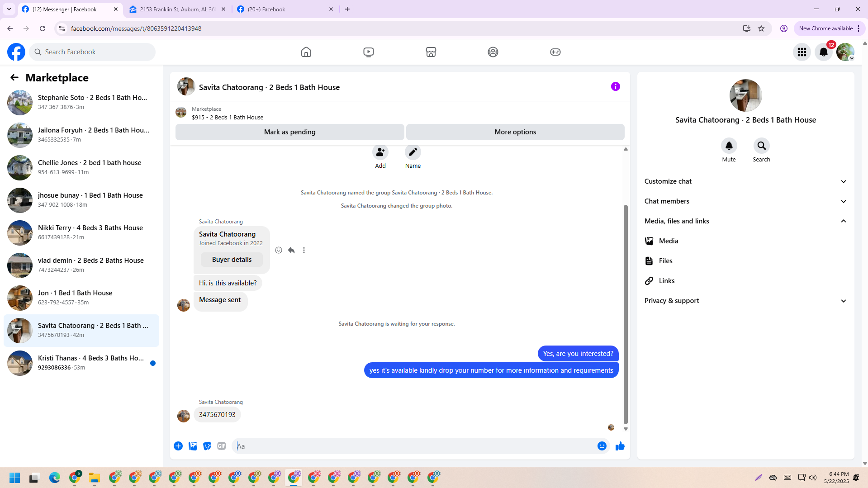Open the Groups icon in top navigation
Image resolution: width=868 pixels, height=488 pixels.
tap(493, 52)
